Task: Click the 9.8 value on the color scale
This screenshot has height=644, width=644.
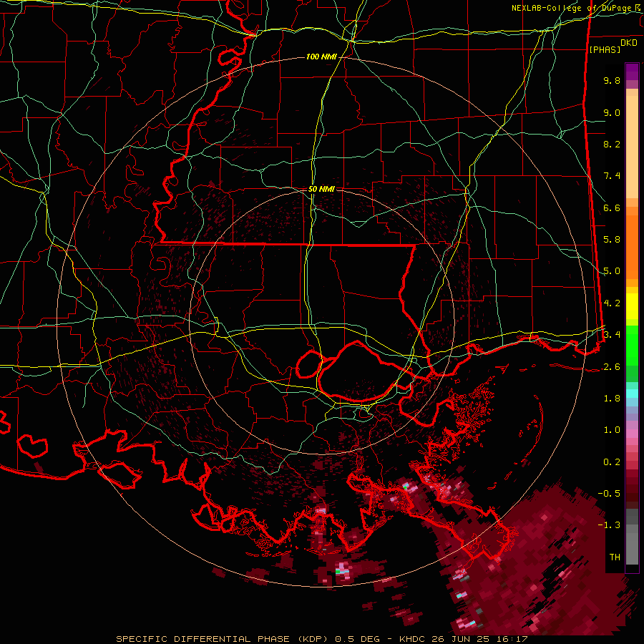Action: tap(612, 80)
